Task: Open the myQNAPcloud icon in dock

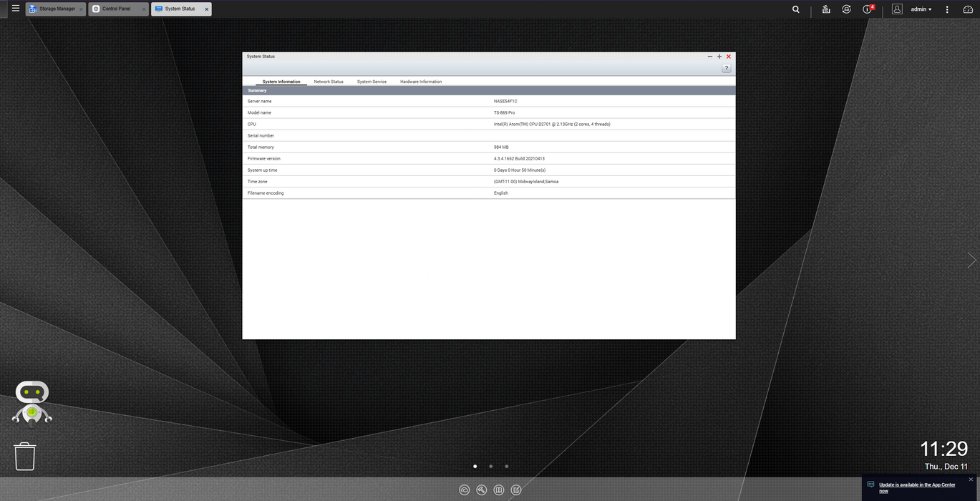Action: point(465,490)
